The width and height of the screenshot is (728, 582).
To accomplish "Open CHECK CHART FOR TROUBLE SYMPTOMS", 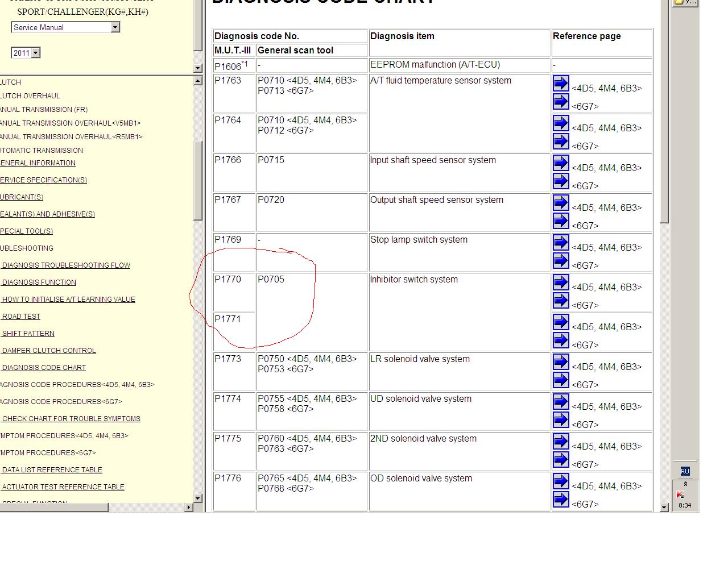I will tap(71, 419).
